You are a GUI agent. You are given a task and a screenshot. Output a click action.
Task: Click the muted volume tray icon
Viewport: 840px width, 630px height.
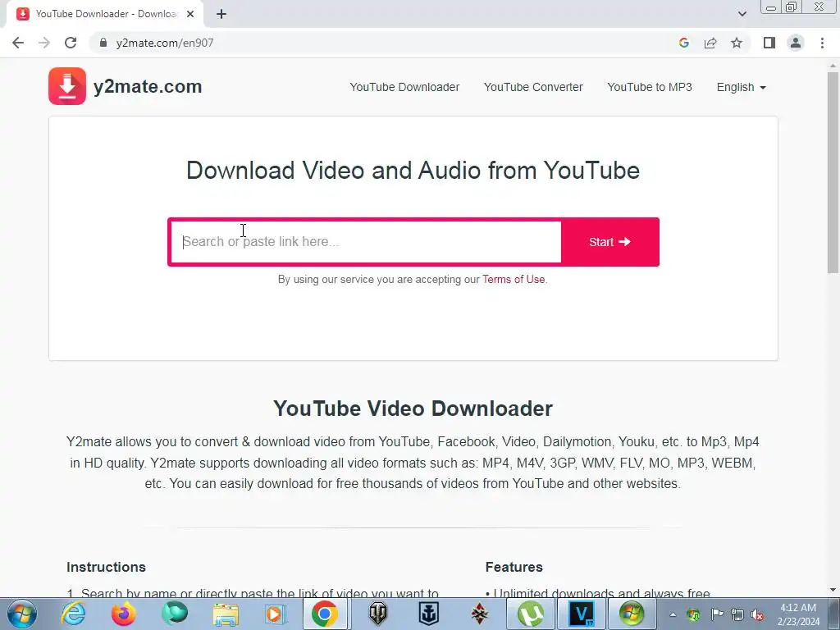click(x=757, y=614)
